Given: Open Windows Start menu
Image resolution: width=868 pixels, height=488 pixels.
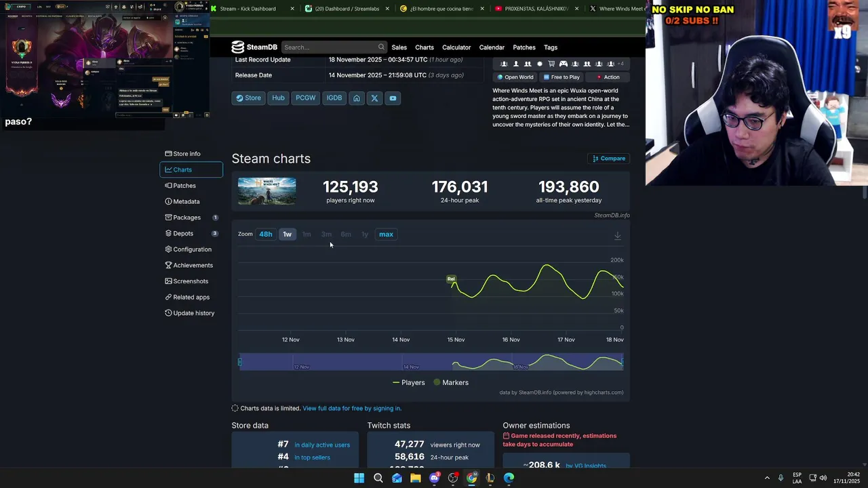Looking at the screenshot, I should [x=359, y=478].
